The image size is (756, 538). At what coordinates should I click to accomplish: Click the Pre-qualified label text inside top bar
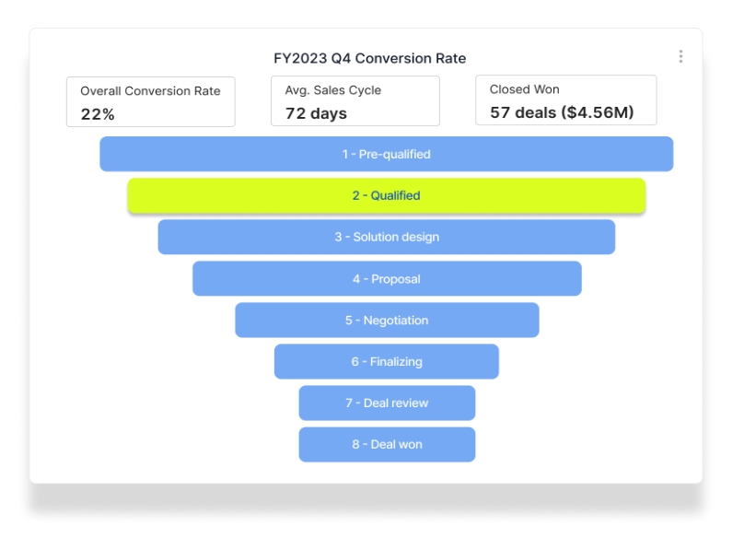click(x=394, y=155)
